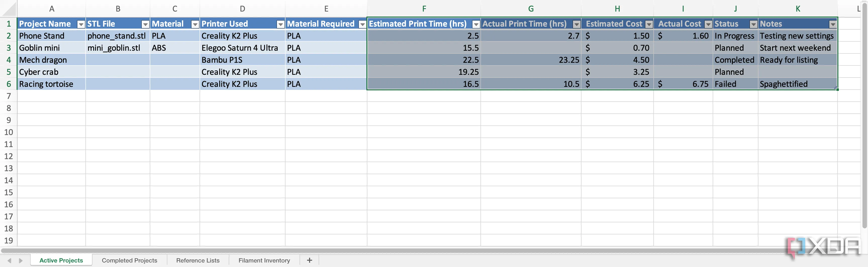Click the 'Completed' status cell
Screen dimensions: 868x267
(735, 60)
